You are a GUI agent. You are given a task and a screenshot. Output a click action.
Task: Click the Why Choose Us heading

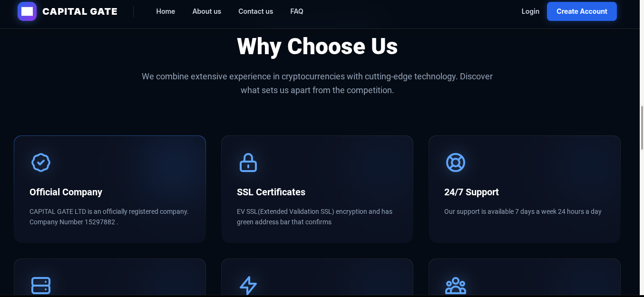click(317, 46)
